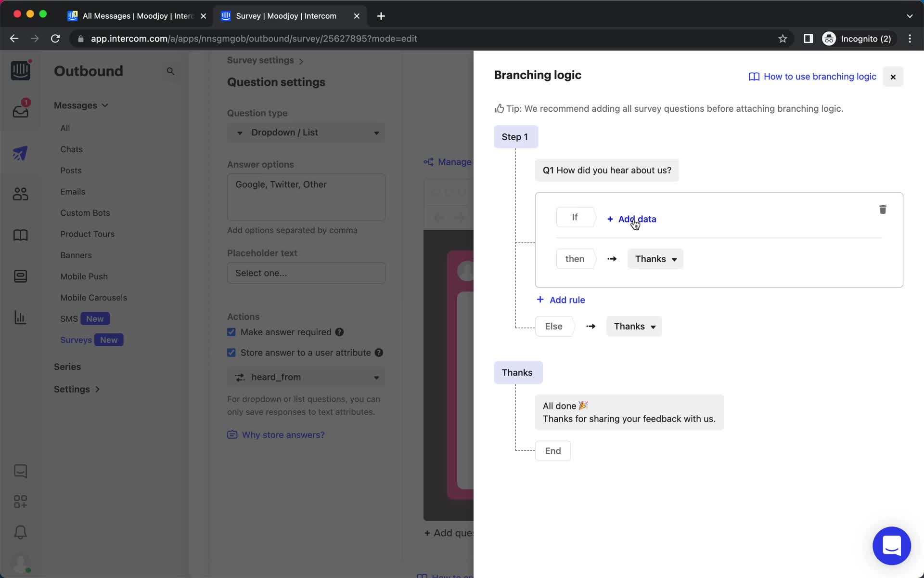
Task: Click Add data to branching rule
Action: point(630,218)
